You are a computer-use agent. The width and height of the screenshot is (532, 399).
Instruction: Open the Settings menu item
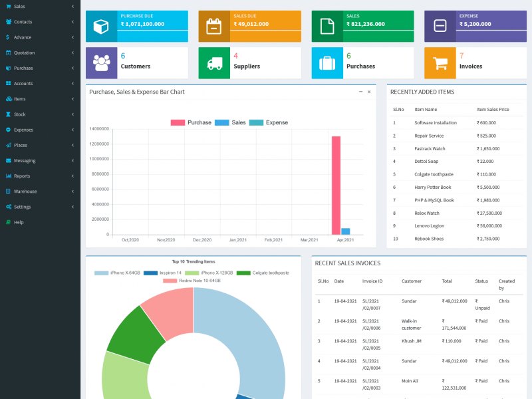point(40,207)
